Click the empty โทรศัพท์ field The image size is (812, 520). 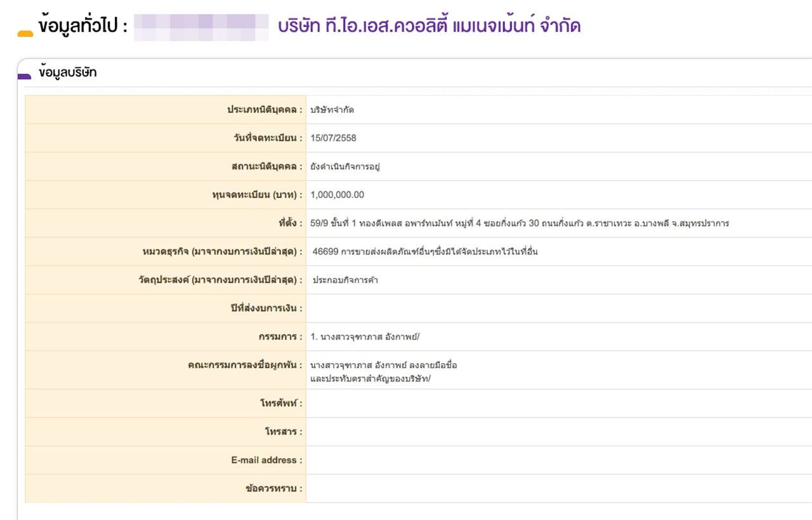pos(444,403)
